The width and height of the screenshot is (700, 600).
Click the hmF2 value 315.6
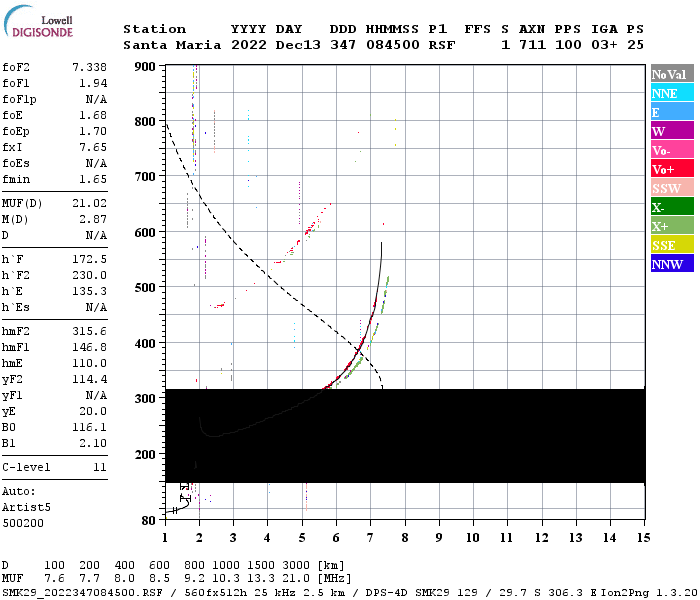89,331
